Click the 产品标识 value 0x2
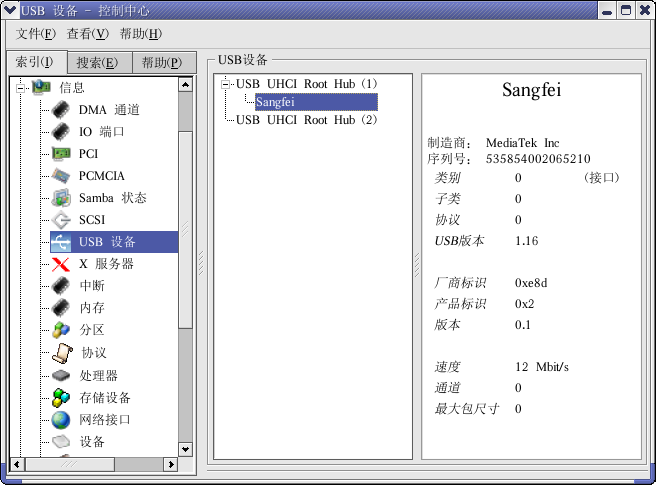 click(525, 304)
